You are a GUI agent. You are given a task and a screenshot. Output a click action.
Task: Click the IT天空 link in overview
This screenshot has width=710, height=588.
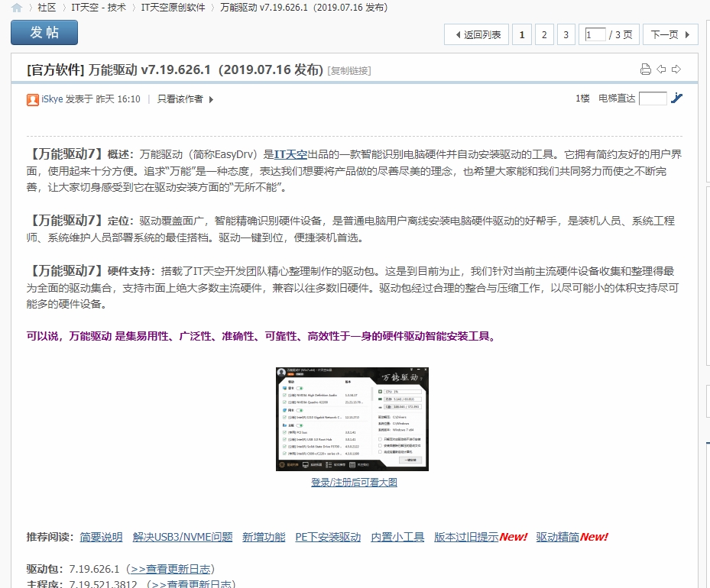290,155
